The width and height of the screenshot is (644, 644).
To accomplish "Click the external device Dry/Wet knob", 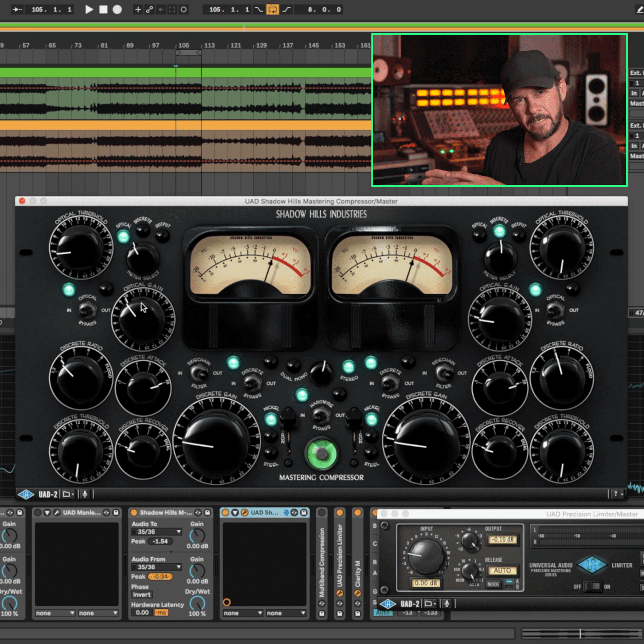I will [197, 603].
